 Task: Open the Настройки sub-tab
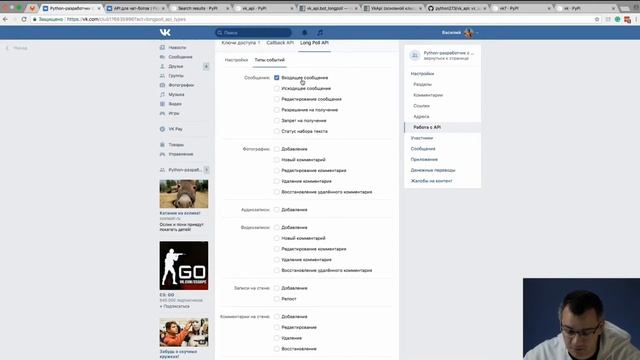pyautogui.click(x=236, y=60)
